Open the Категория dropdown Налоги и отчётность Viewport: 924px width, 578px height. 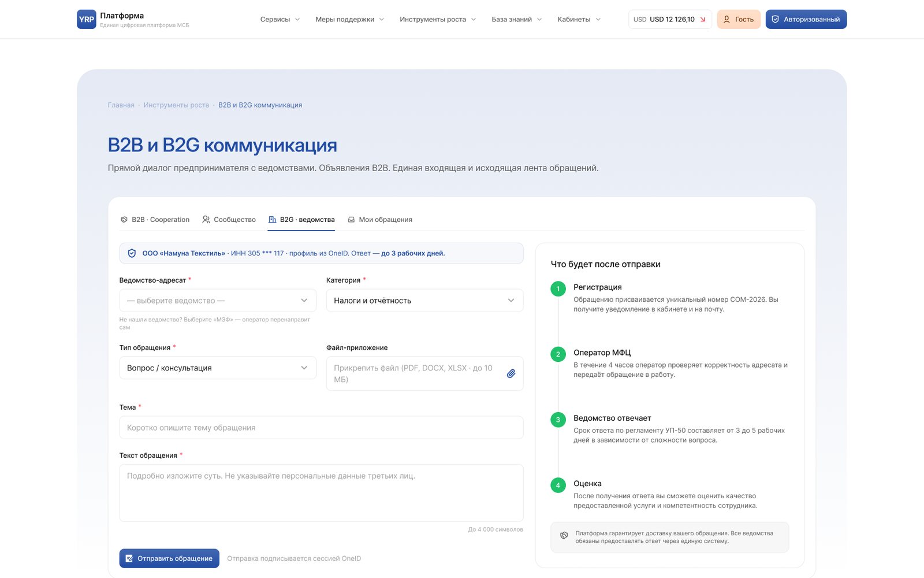pyautogui.click(x=424, y=301)
